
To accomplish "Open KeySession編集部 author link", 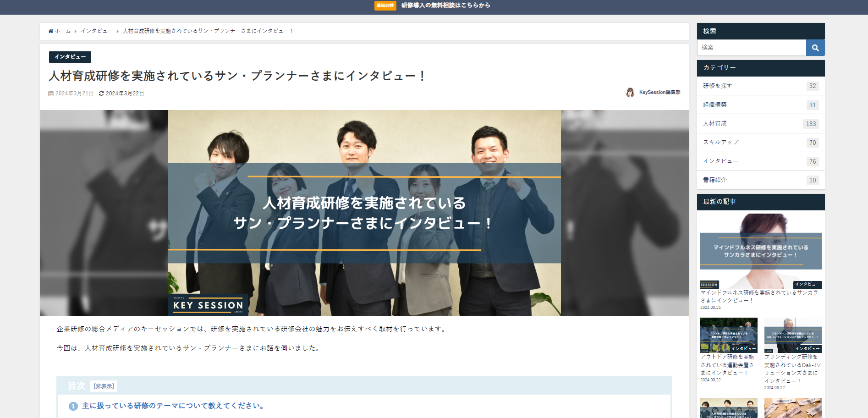I will (659, 93).
